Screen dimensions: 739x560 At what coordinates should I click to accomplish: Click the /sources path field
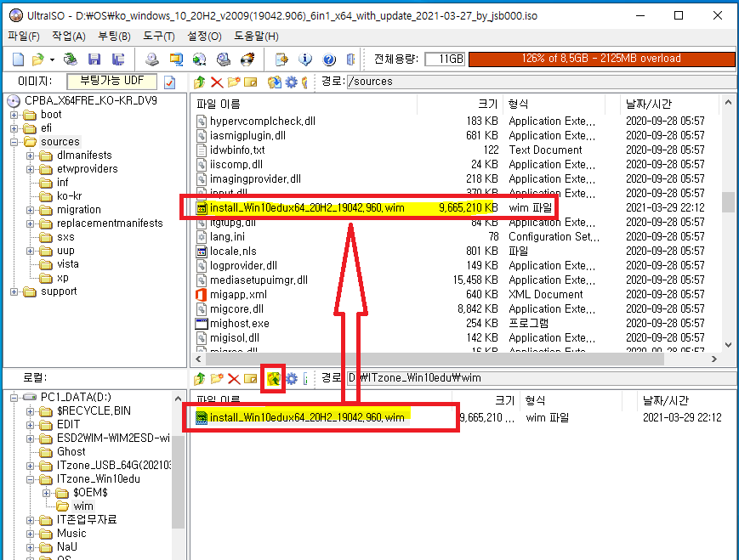tap(542, 82)
